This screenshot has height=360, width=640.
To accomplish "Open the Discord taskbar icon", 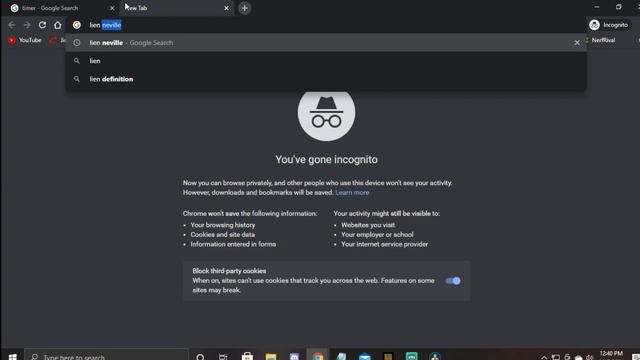I will (294, 357).
